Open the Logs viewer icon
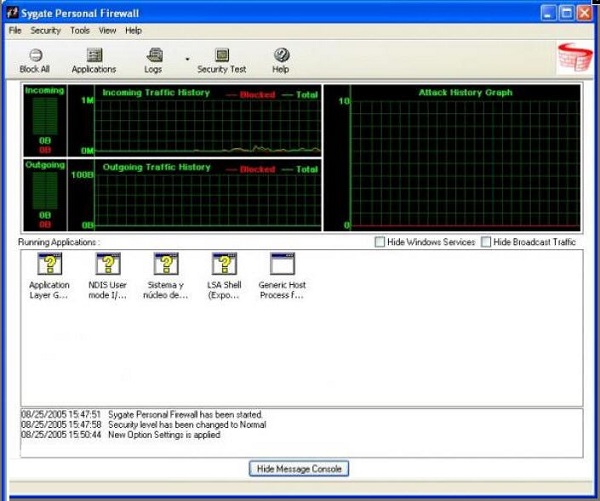 [155, 55]
